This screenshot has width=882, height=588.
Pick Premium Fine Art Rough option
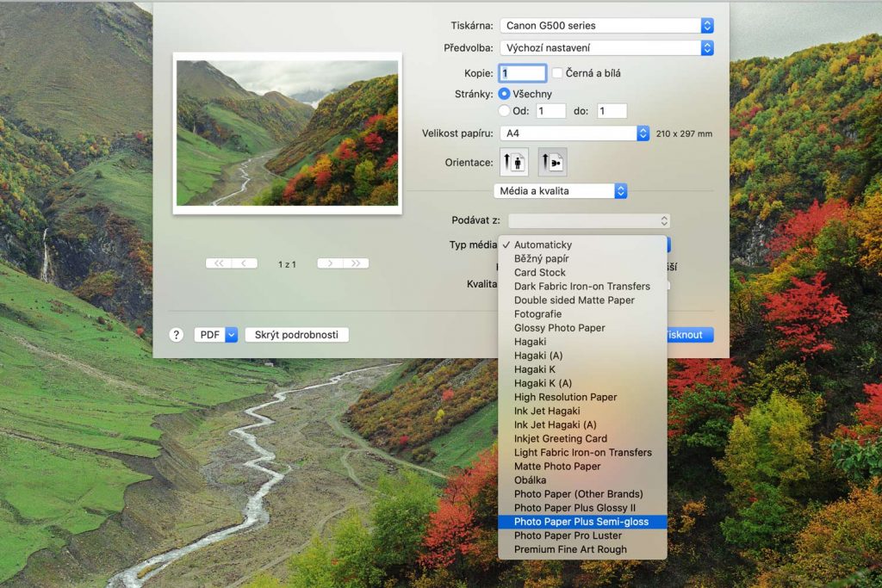coord(570,549)
